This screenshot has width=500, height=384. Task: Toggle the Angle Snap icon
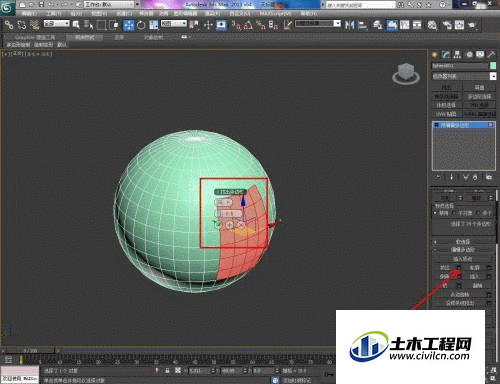tap(248, 25)
